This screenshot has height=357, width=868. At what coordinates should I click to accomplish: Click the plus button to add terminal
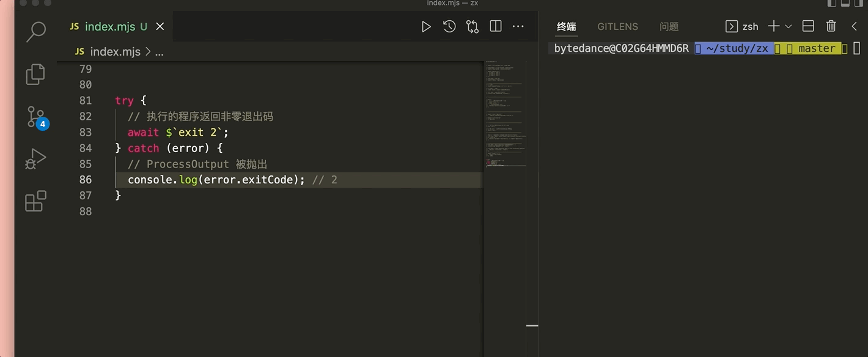pyautogui.click(x=774, y=26)
